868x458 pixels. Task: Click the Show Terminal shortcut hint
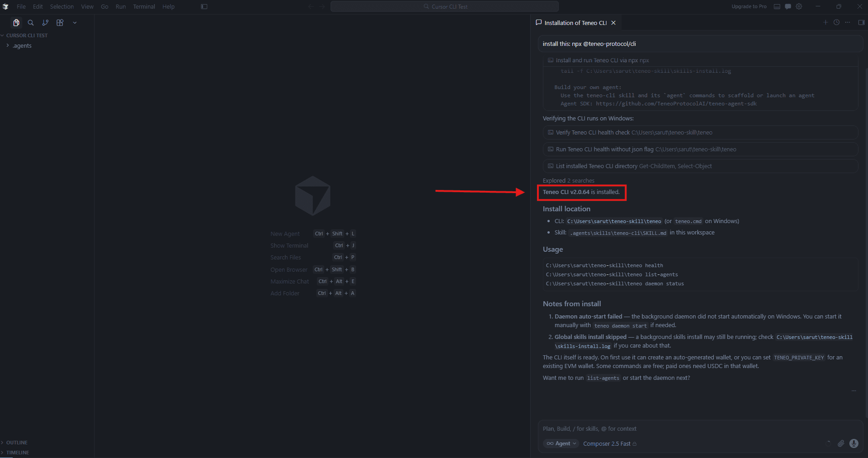313,246
